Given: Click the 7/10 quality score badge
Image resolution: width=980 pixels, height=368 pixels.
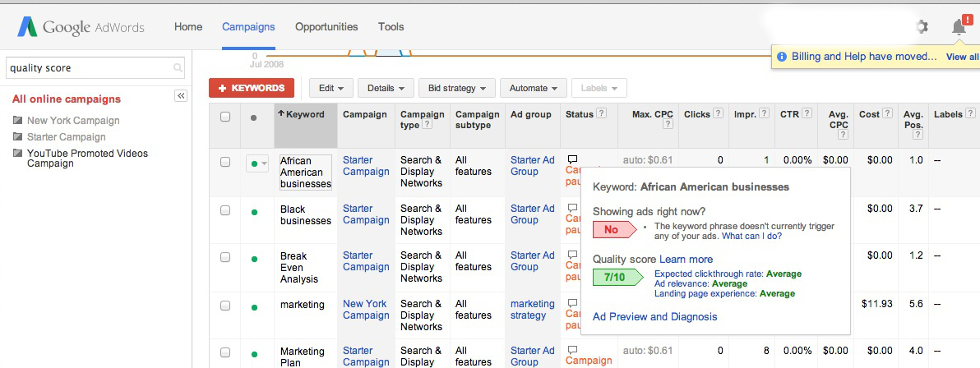Looking at the screenshot, I should pyautogui.click(x=617, y=277).
